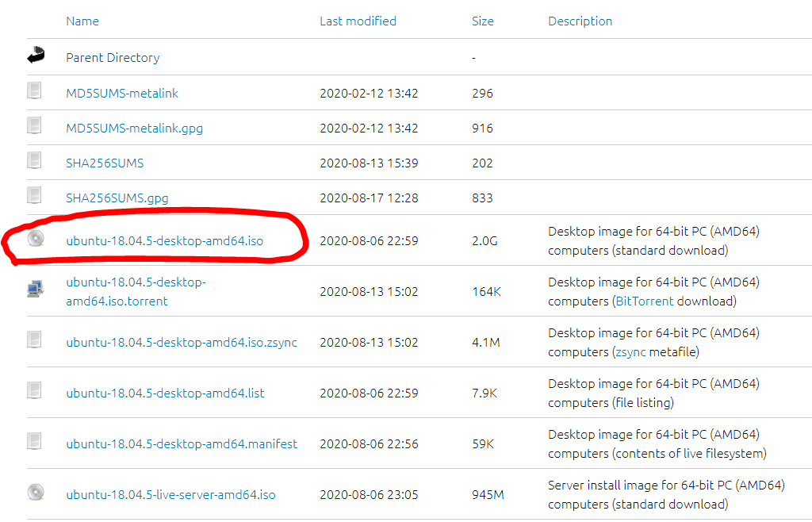Viewport: 812px width, 522px height.
Task: Download ubuntu-18.04.5-desktop-amd64.iso
Action: coord(165,241)
